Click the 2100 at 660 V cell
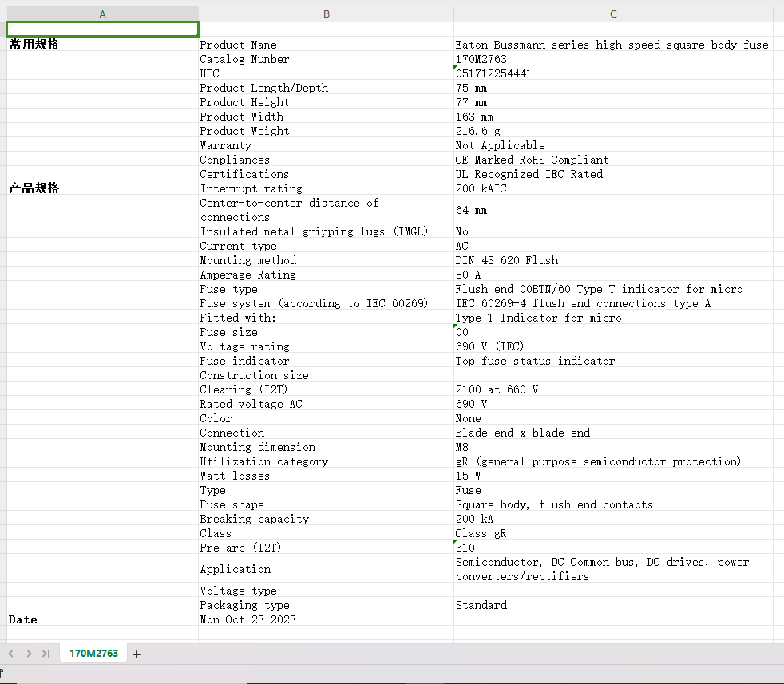Image resolution: width=784 pixels, height=684 pixels. click(613, 389)
